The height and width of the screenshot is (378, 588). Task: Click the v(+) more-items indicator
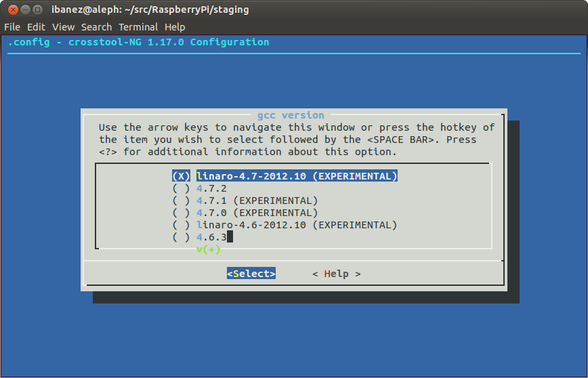208,249
